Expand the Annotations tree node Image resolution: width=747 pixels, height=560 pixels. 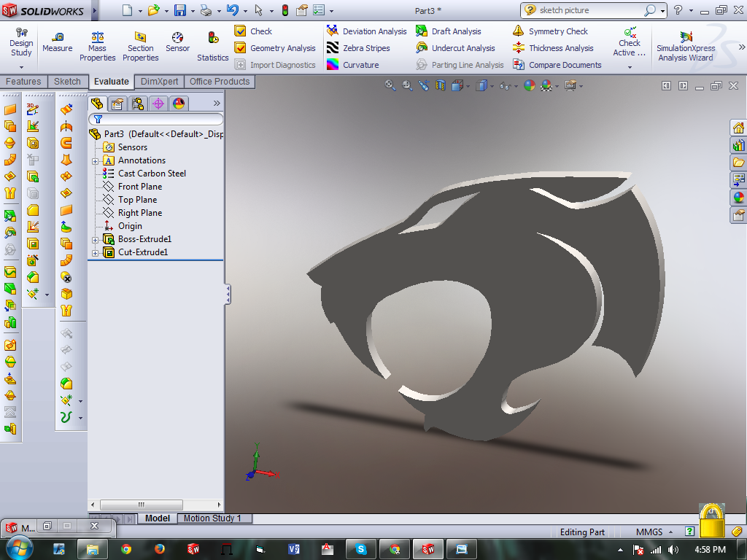(96, 161)
